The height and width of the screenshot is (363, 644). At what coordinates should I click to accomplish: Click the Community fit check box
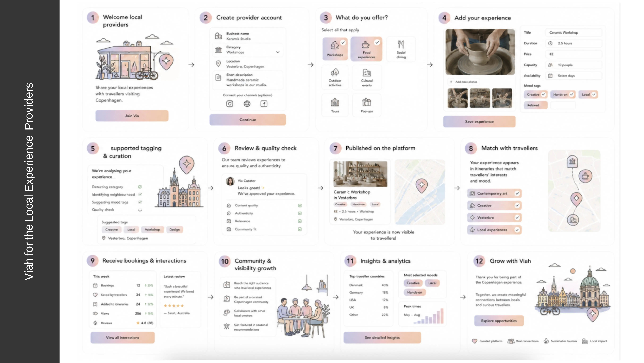(300, 229)
